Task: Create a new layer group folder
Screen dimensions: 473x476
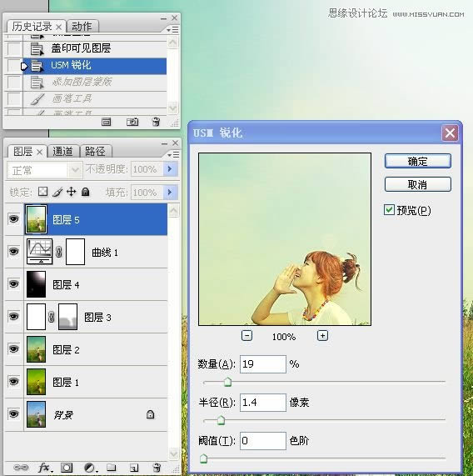Action: pos(112,467)
